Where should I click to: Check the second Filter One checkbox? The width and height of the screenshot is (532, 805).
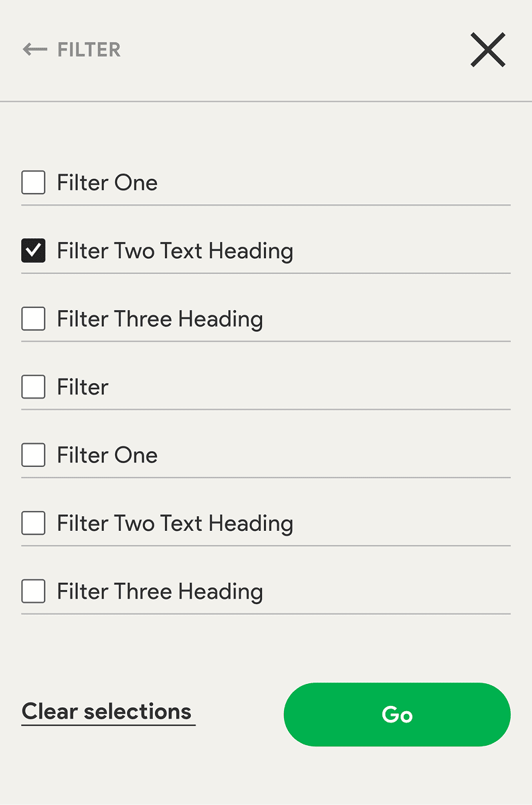pos(33,455)
